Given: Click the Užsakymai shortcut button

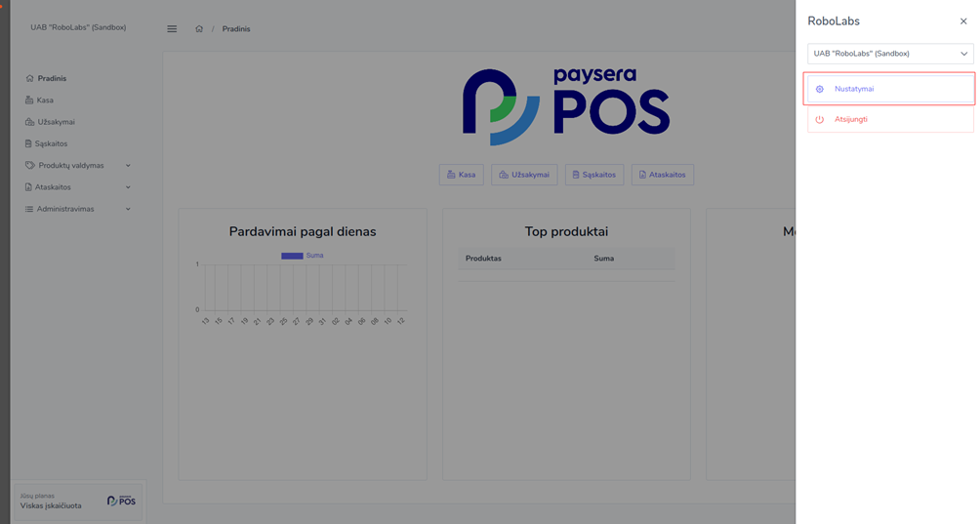Looking at the screenshot, I should pyautogui.click(x=524, y=175).
